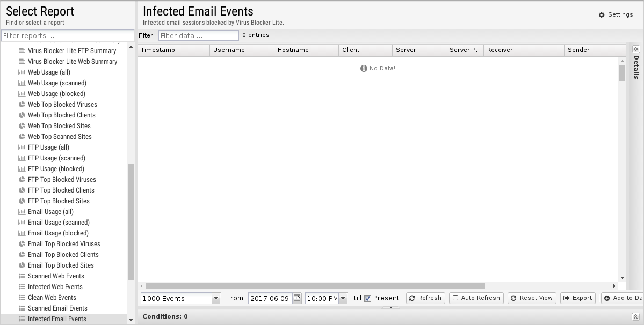Click chart icon beside FTP Usage (all)
The width and height of the screenshot is (644, 325).
tap(22, 147)
